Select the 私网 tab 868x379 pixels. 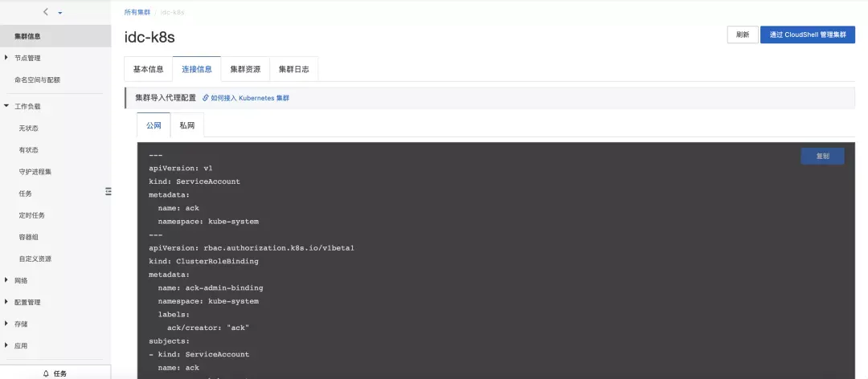click(x=187, y=125)
